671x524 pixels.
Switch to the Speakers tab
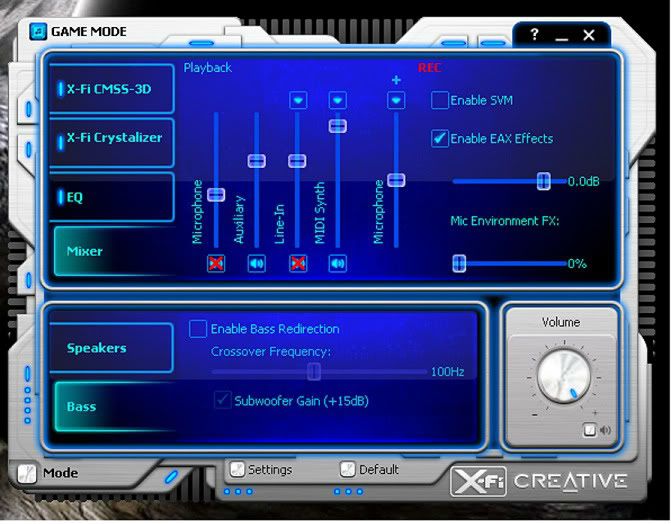point(112,348)
